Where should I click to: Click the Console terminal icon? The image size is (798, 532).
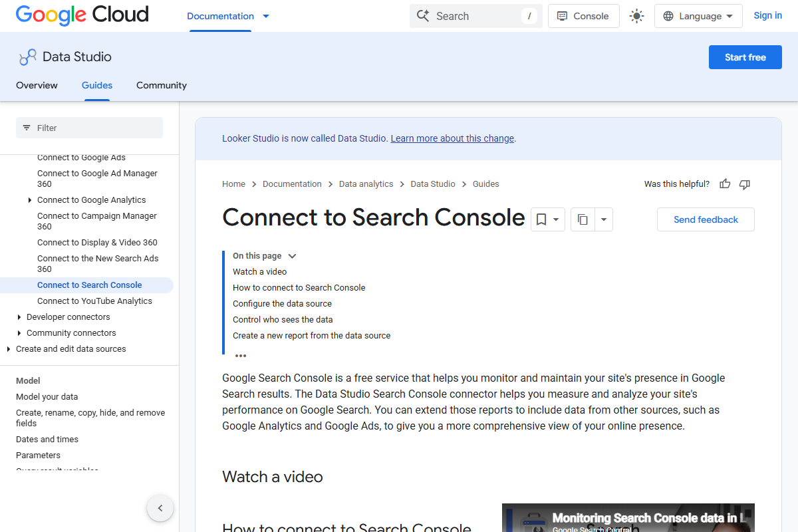click(x=563, y=16)
